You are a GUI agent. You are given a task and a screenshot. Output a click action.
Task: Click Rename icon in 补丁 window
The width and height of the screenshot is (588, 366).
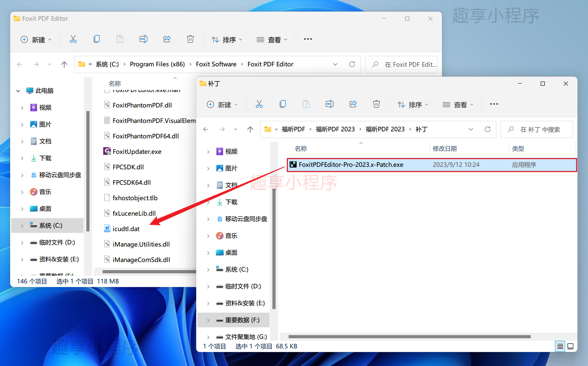pyautogui.click(x=330, y=104)
